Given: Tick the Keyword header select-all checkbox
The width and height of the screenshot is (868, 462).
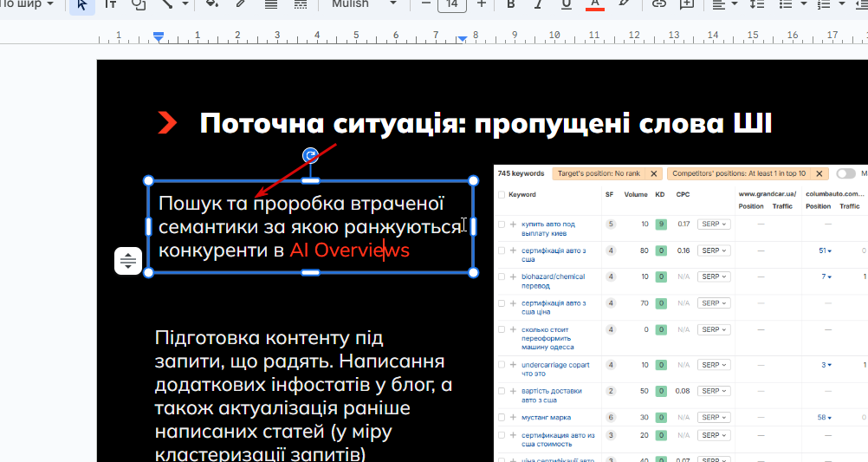Looking at the screenshot, I should 502,194.
